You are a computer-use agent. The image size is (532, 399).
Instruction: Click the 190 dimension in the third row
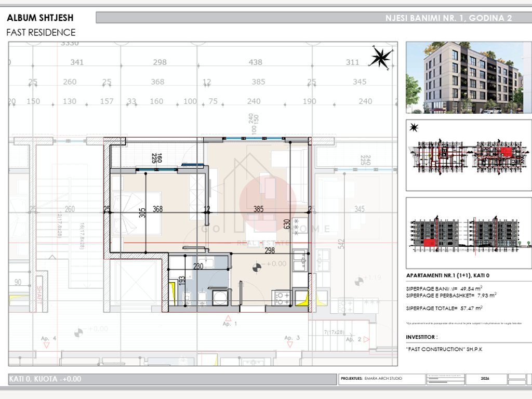[x=310, y=101]
